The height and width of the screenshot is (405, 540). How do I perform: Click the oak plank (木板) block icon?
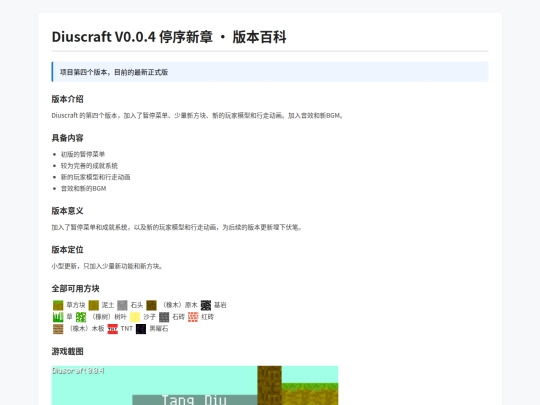pyautogui.click(x=58, y=329)
